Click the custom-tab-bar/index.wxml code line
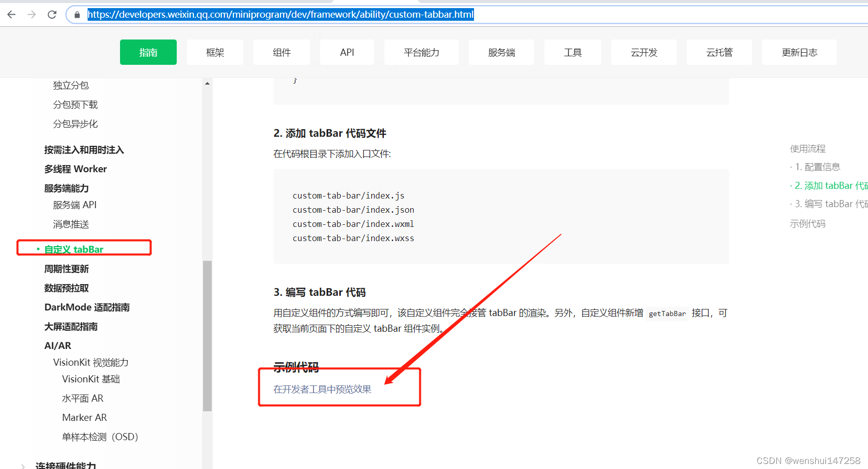 pyautogui.click(x=353, y=224)
